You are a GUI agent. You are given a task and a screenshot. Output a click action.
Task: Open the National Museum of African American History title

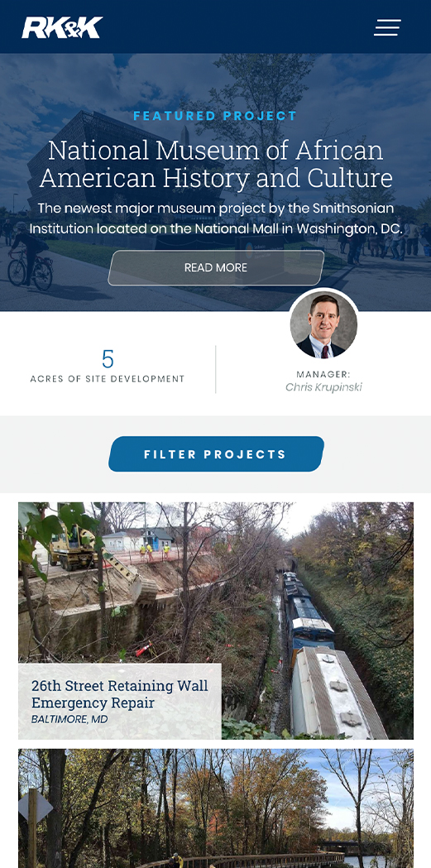[216, 165]
